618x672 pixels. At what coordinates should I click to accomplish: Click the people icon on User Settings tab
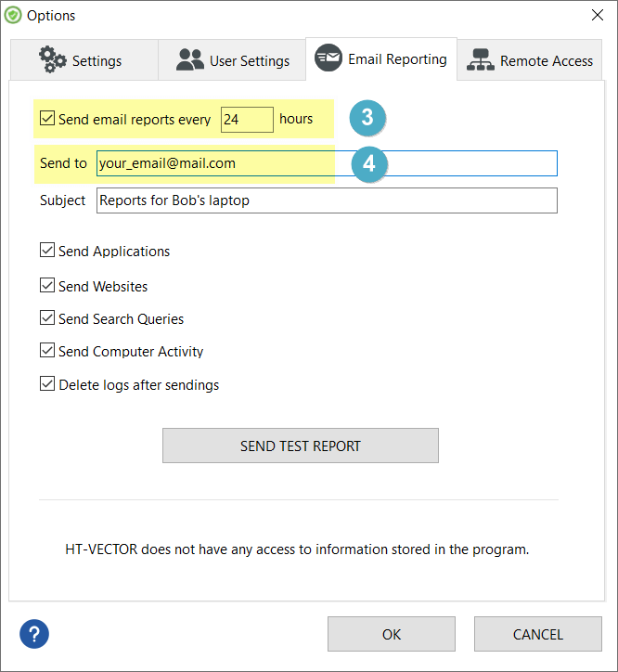pyautogui.click(x=190, y=59)
